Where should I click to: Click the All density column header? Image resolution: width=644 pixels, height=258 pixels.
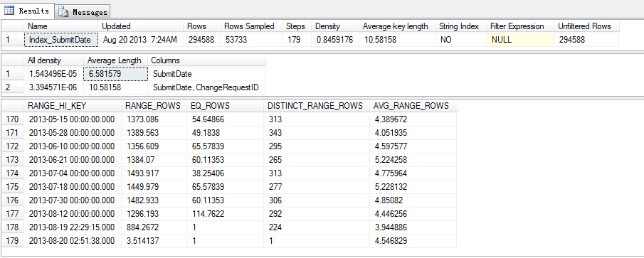pos(54,60)
